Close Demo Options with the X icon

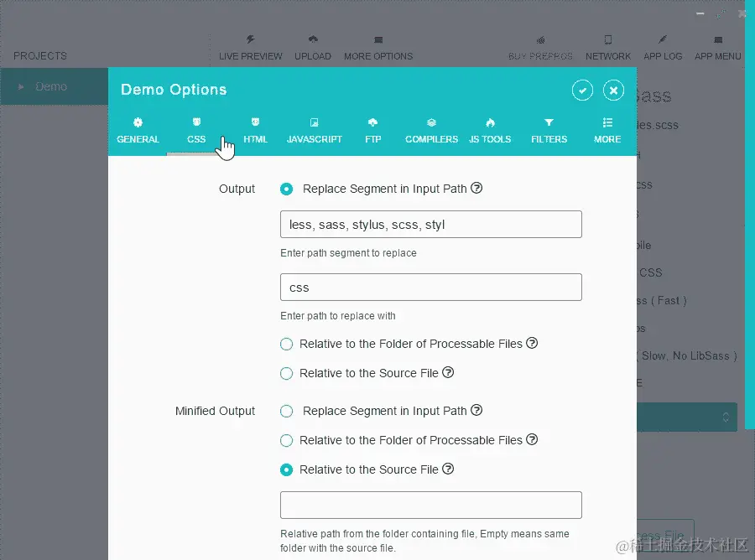pyautogui.click(x=613, y=91)
